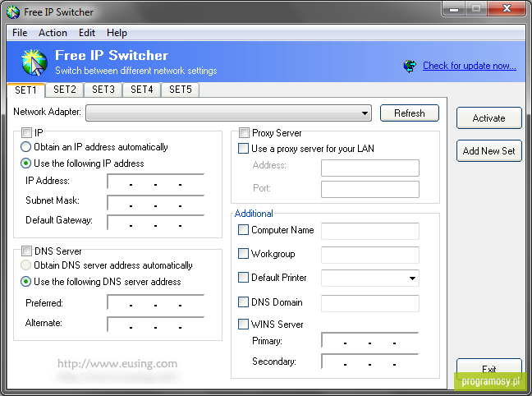Switch to the SET1 tab
532x396 pixels.
pyautogui.click(x=25, y=90)
